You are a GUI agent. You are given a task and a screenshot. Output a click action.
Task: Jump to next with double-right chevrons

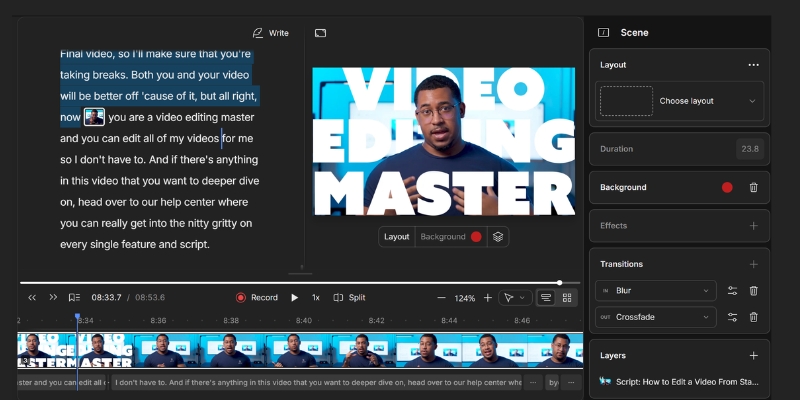pyautogui.click(x=53, y=297)
